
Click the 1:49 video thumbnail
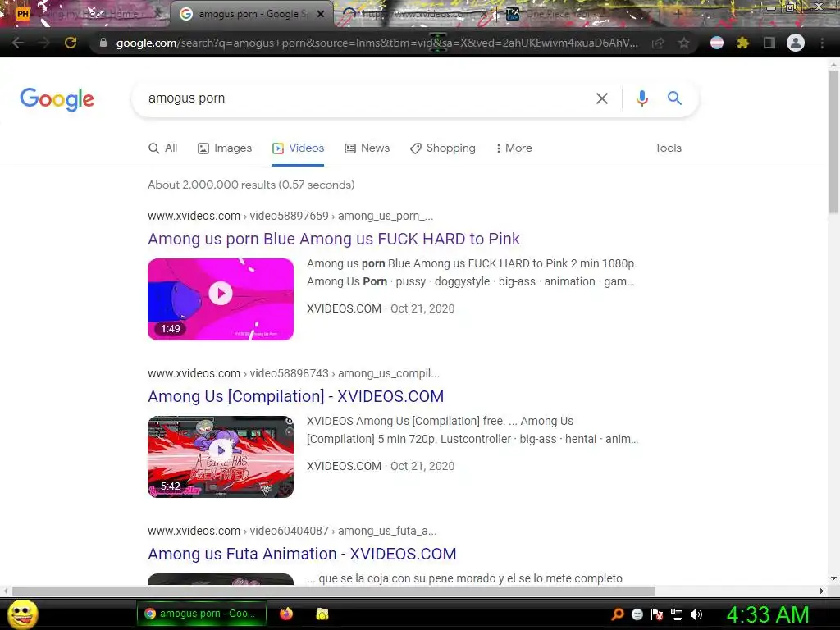click(221, 299)
